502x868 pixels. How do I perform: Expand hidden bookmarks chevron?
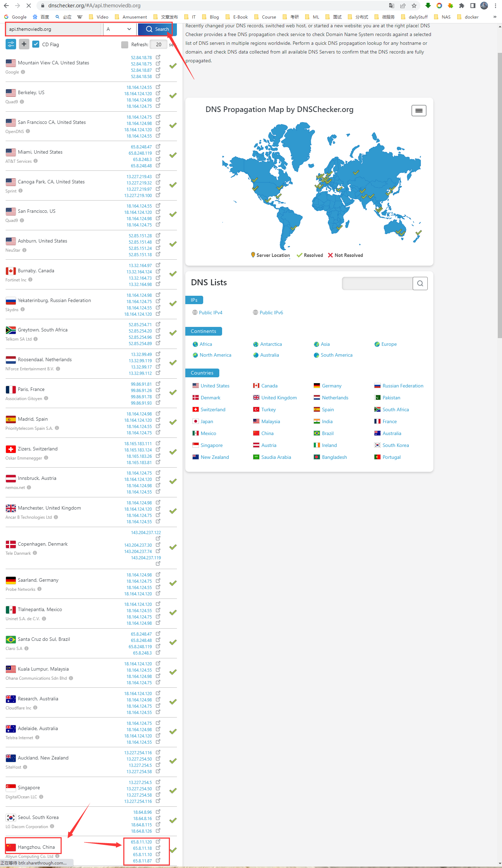(495, 17)
